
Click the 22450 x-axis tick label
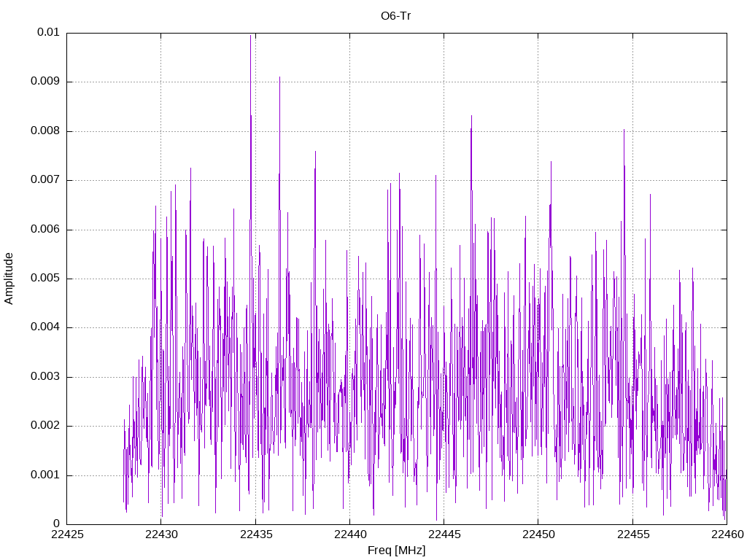[x=539, y=534]
